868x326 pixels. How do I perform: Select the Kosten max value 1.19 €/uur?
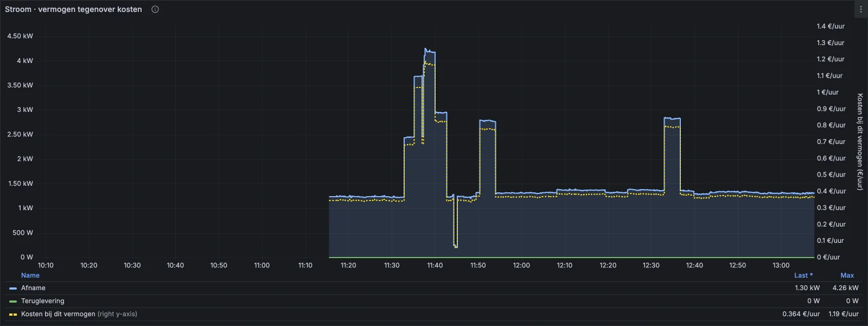click(x=844, y=314)
